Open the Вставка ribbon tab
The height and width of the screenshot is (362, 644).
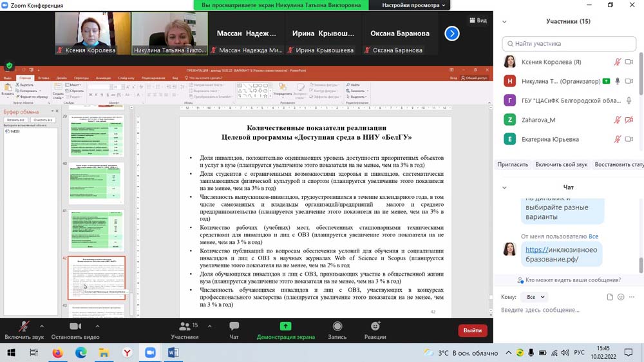point(43,78)
